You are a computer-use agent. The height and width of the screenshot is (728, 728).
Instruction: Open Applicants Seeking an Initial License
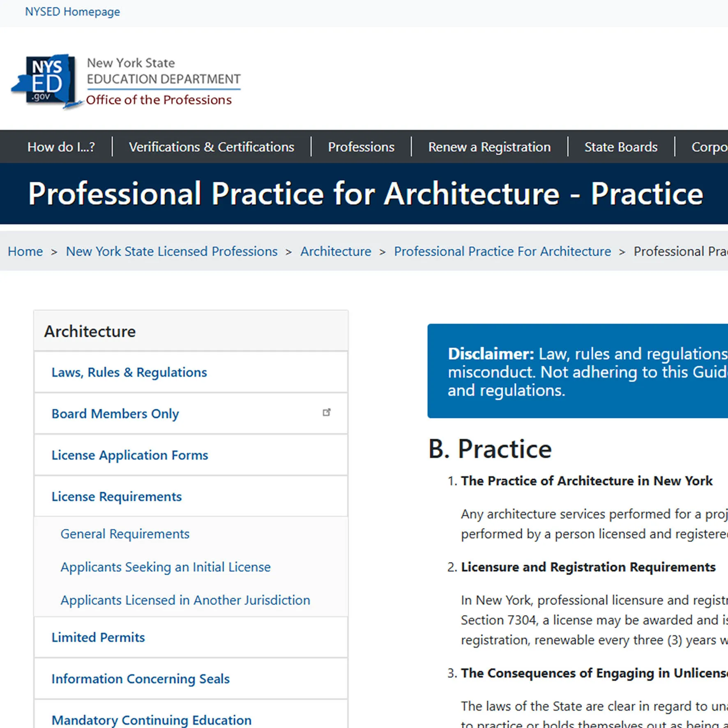click(x=166, y=567)
